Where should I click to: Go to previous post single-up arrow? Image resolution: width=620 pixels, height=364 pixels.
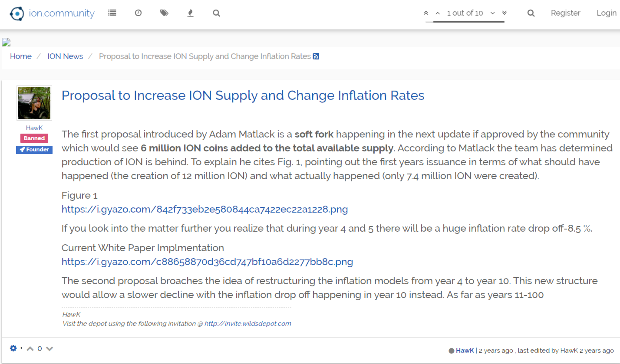pos(438,13)
